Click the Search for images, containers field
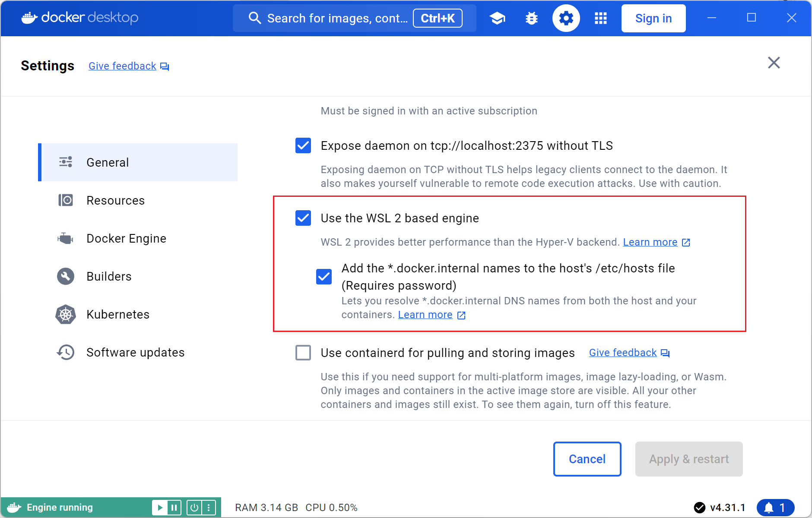812x518 pixels. tap(354, 18)
